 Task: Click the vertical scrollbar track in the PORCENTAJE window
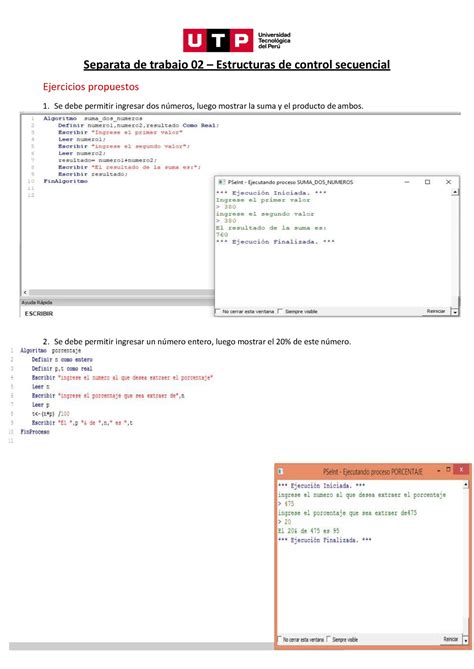pyautogui.click(x=465, y=562)
